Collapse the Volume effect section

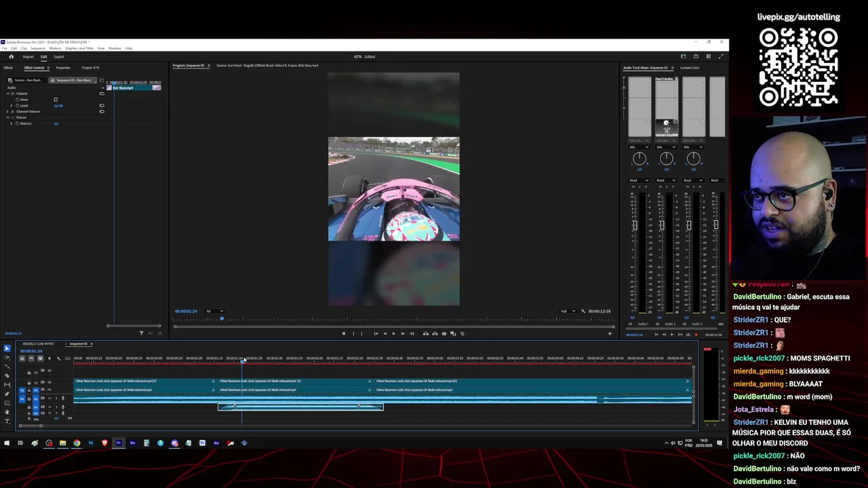7,94
